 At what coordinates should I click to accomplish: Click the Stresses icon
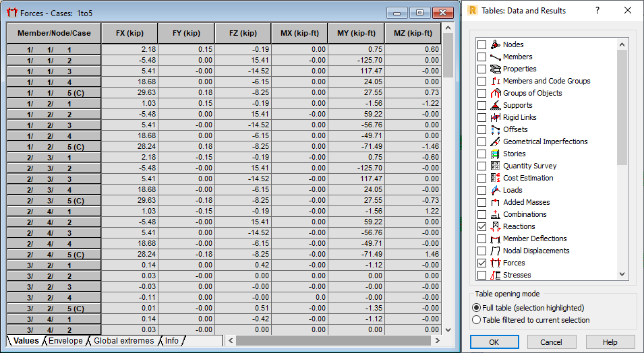[496, 275]
